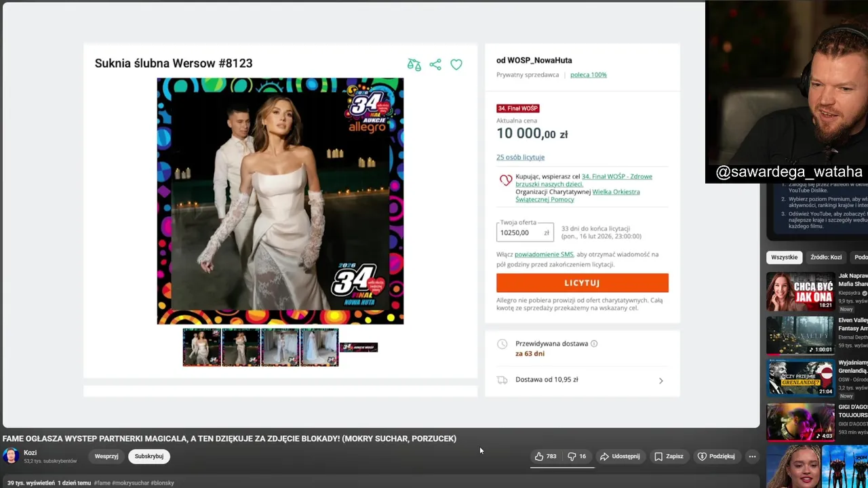The width and height of the screenshot is (868, 488).
Task: Click the od WOSP_NowaHuta seller name
Action: pos(534,60)
